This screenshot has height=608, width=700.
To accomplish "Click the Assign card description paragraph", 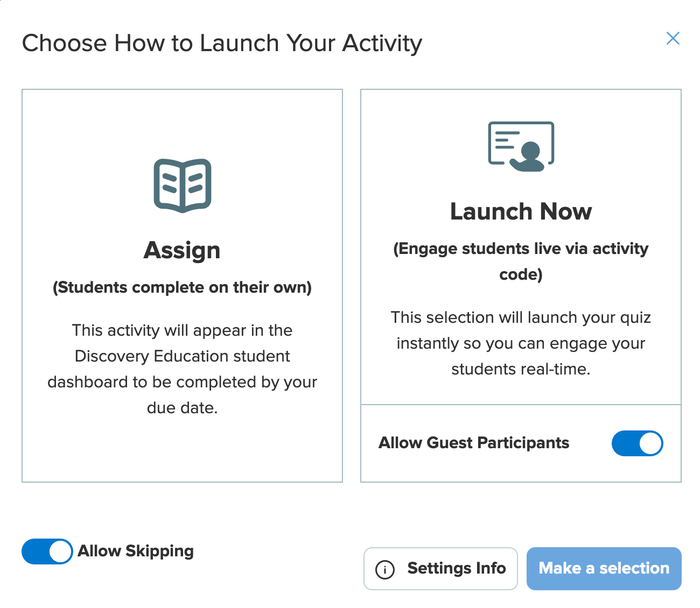I will click(x=183, y=369).
